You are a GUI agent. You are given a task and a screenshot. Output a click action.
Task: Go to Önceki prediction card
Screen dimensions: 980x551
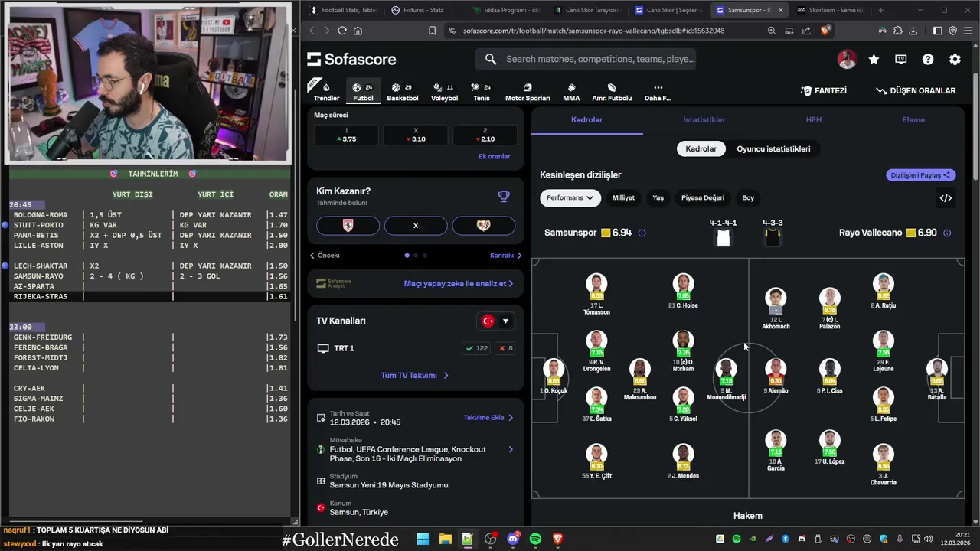click(x=325, y=255)
